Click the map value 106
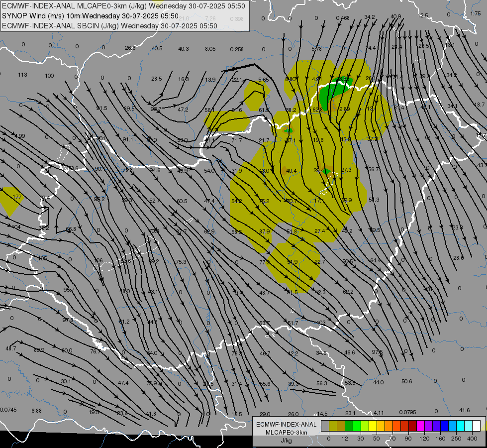The image size is (487, 448). tap(98, 260)
